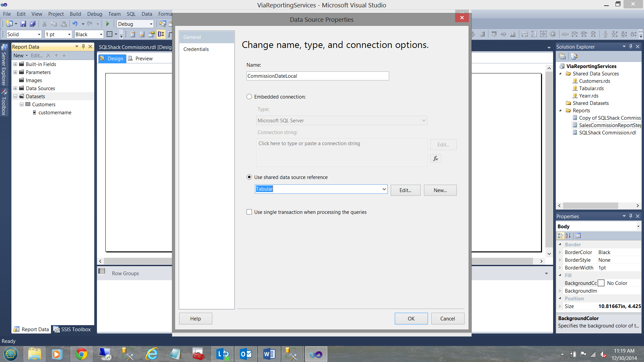Click the Save All icon
This screenshot has width=644, height=362.
coord(33,24)
